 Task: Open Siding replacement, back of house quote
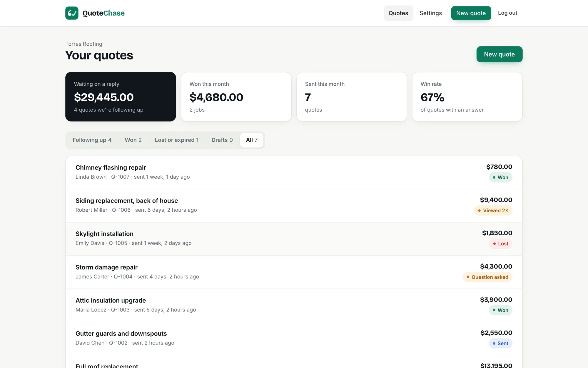pos(294,205)
